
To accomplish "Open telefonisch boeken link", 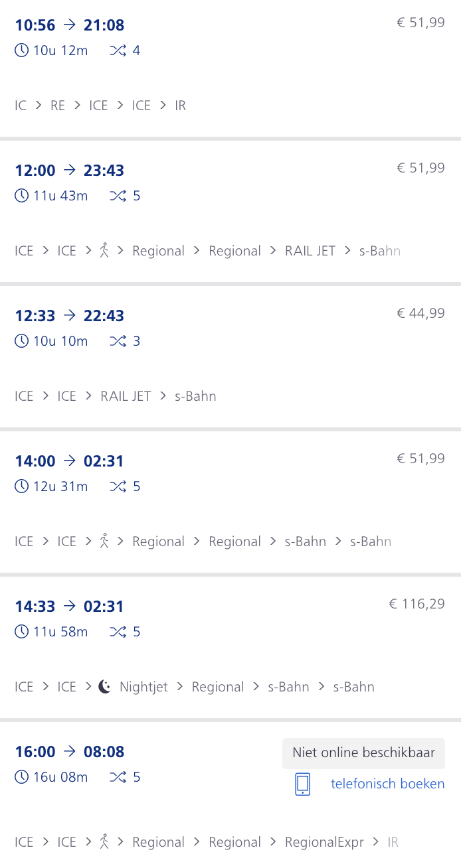I will point(387,784).
